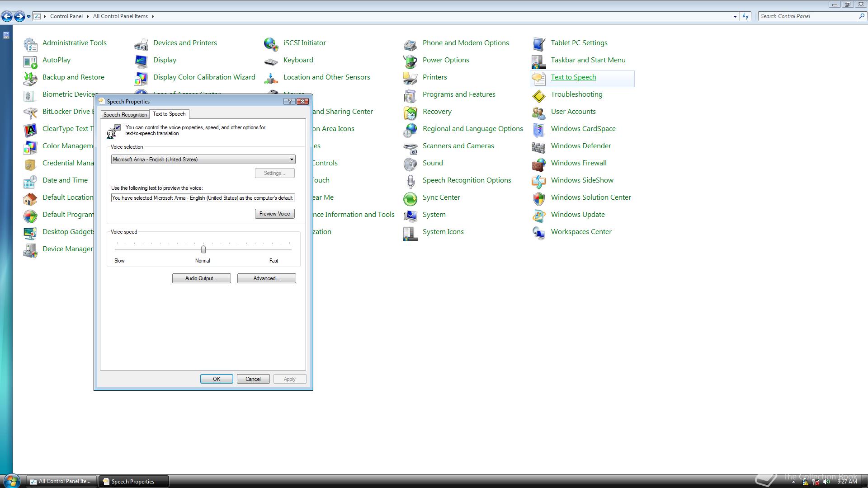Screen dimensions: 868x488
Task: Open the recent pages dropdown arrow
Action: click(x=28, y=17)
